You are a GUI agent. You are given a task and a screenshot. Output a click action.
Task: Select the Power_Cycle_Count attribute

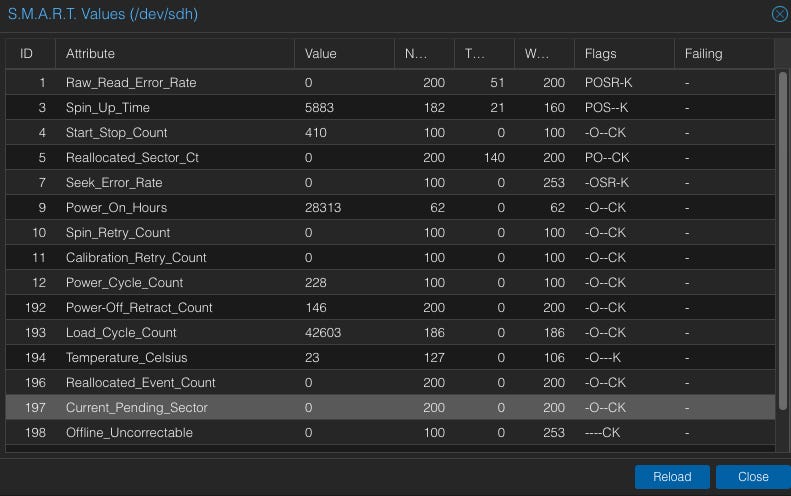pos(124,283)
